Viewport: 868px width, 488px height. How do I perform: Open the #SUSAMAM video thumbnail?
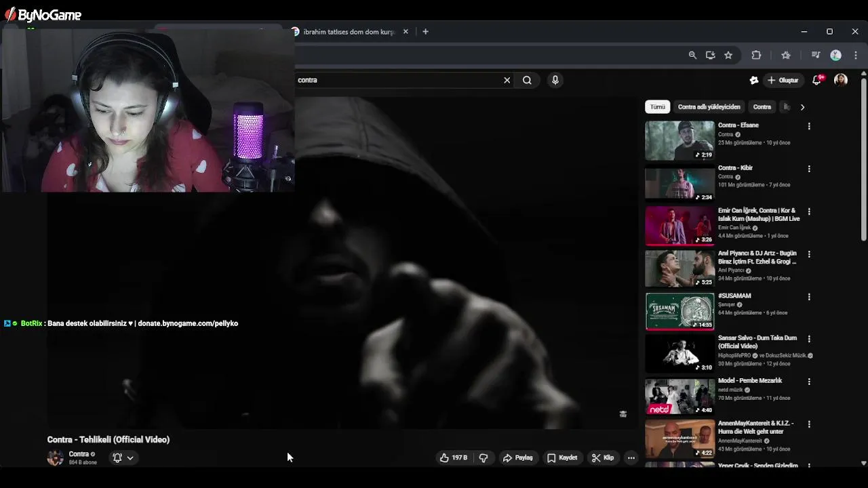[679, 311]
